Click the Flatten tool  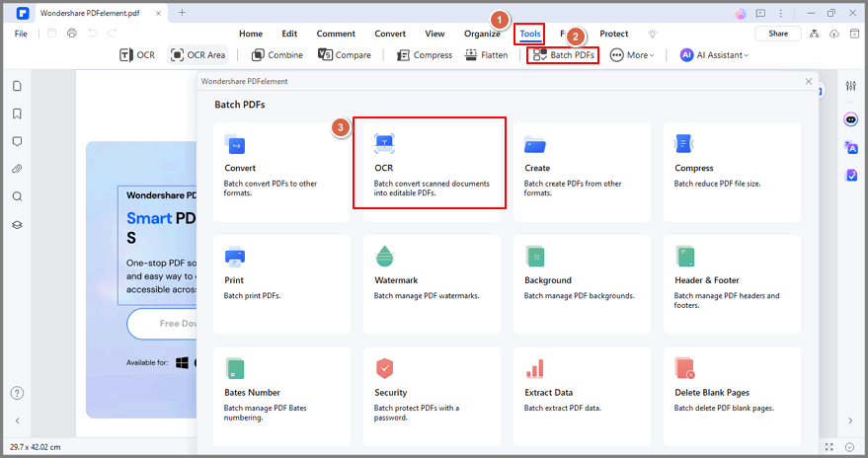(486, 54)
